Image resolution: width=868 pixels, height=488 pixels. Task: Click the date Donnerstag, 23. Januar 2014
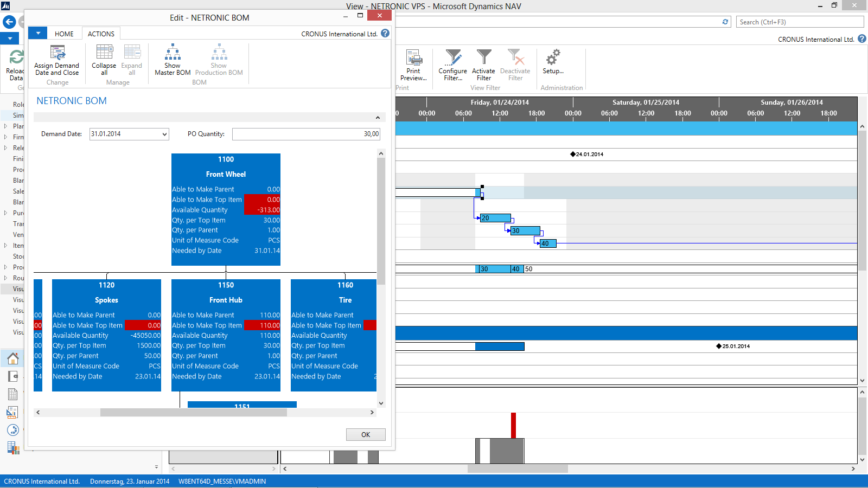pos(130,481)
